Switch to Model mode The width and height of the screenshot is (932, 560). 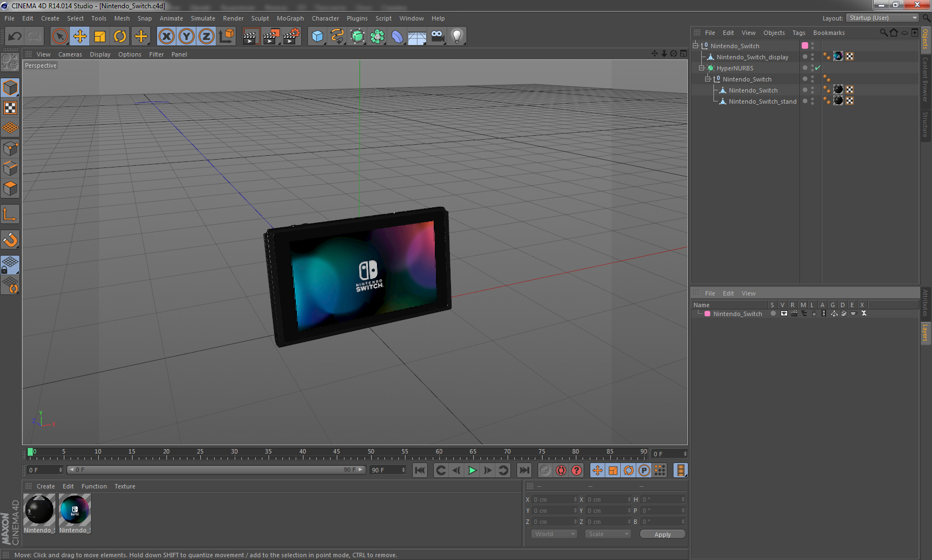click(x=10, y=88)
